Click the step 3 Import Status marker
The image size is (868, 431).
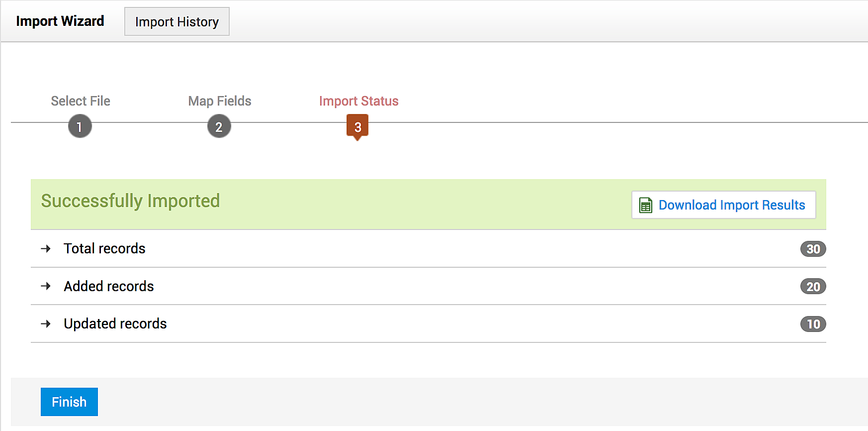tap(357, 127)
